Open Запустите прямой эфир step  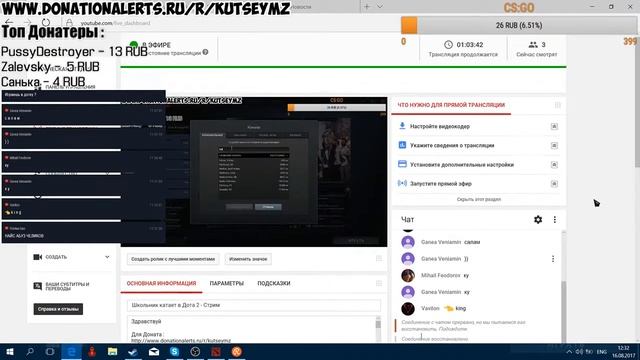[440, 184]
